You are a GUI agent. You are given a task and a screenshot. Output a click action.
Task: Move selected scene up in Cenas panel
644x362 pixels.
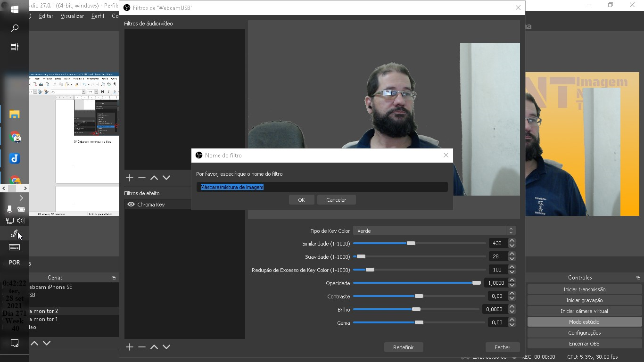[34, 343]
